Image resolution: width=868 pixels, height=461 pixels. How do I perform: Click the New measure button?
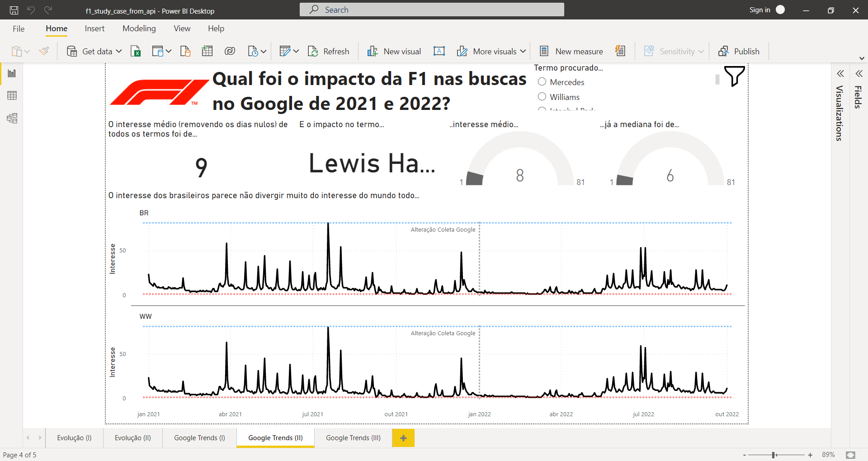571,51
